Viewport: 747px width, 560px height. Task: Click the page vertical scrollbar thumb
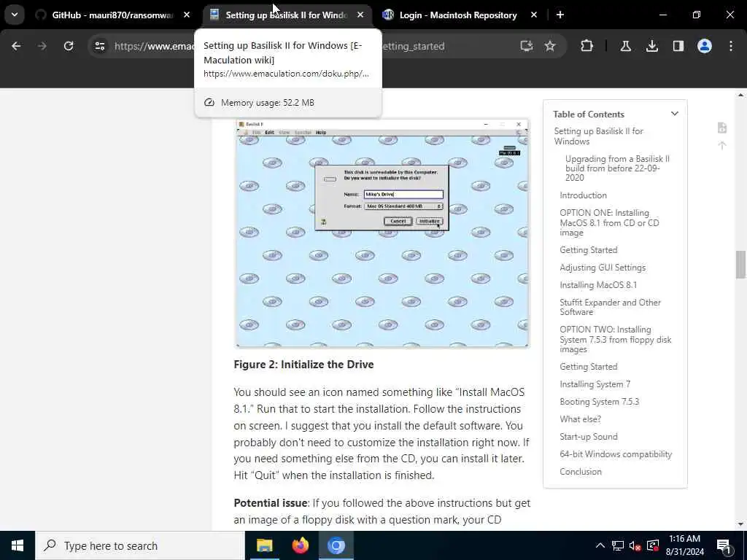740,264
